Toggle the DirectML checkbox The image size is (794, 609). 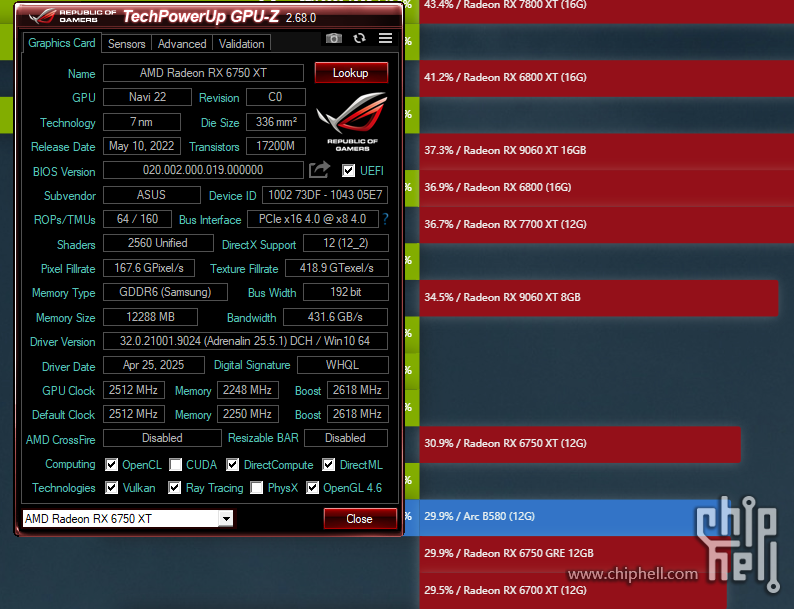click(329, 465)
